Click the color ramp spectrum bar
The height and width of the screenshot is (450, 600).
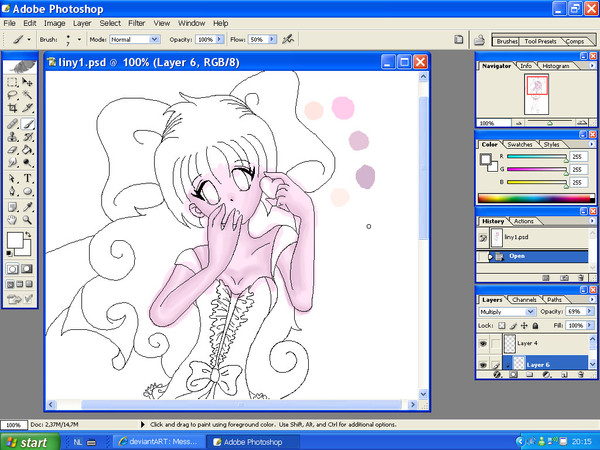click(535, 198)
